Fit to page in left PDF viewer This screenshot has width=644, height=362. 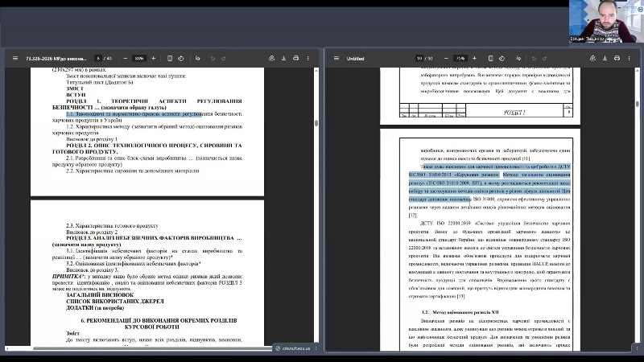click(170, 58)
